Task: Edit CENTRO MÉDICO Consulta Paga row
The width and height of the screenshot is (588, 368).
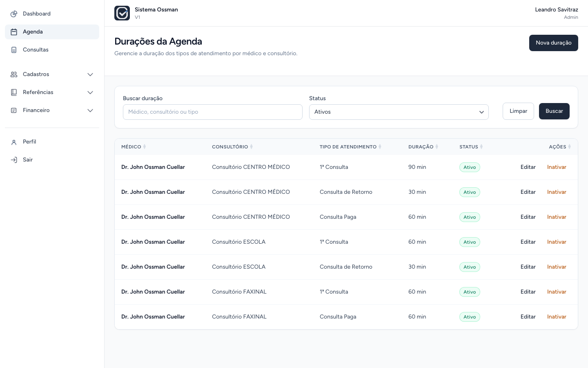Action: click(x=528, y=217)
